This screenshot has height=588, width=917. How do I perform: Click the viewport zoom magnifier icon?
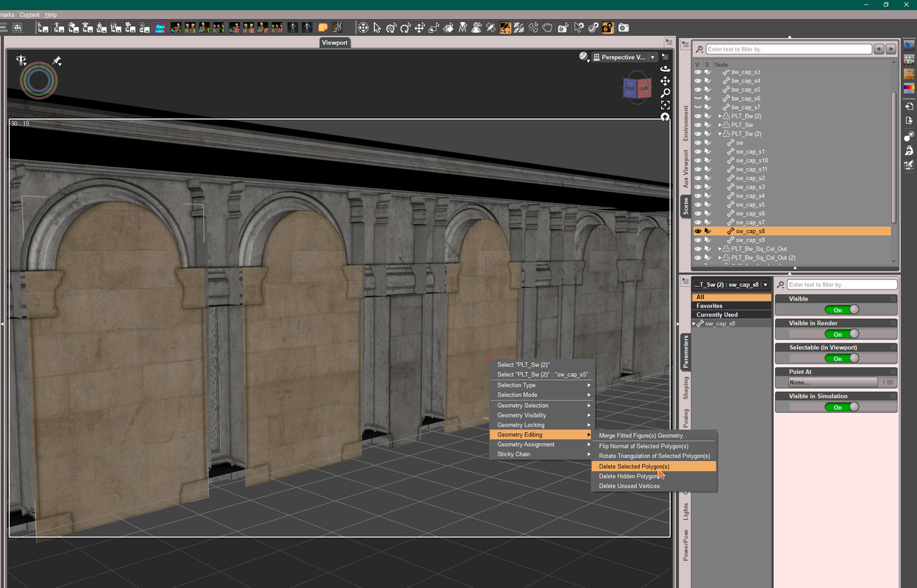coord(666,93)
